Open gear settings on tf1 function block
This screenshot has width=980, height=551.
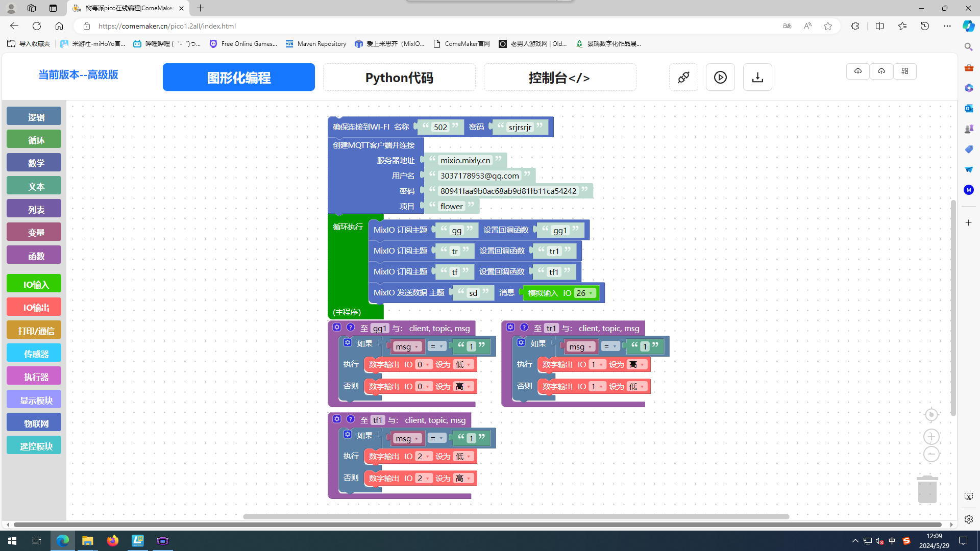[337, 419]
